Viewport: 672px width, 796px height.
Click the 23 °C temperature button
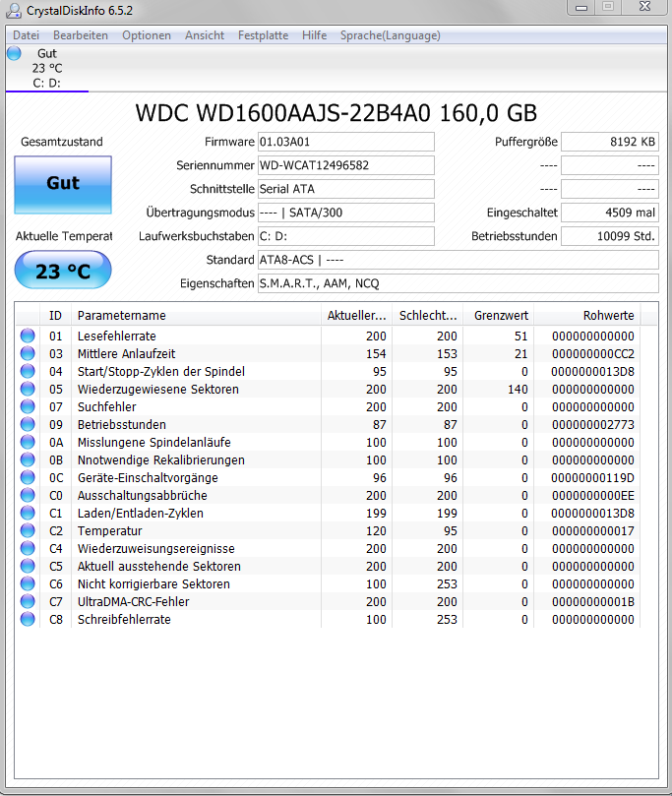click(63, 270)
